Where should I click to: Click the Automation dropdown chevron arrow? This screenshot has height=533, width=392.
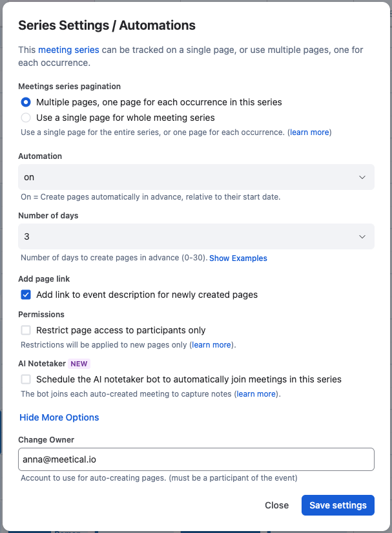(362, 177)
